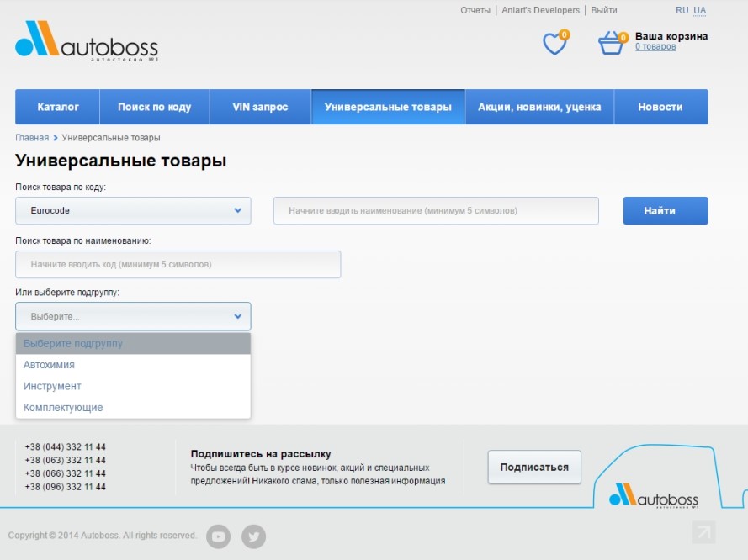Pick Комплектующие from the subgroup list
The image size is (748, 560).
click(x=63, y=408)
